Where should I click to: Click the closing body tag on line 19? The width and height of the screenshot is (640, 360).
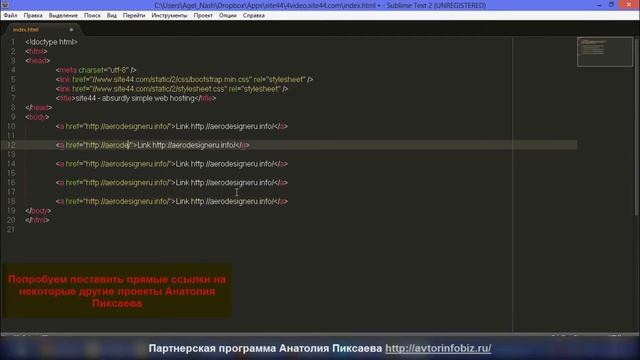point(38,211)
